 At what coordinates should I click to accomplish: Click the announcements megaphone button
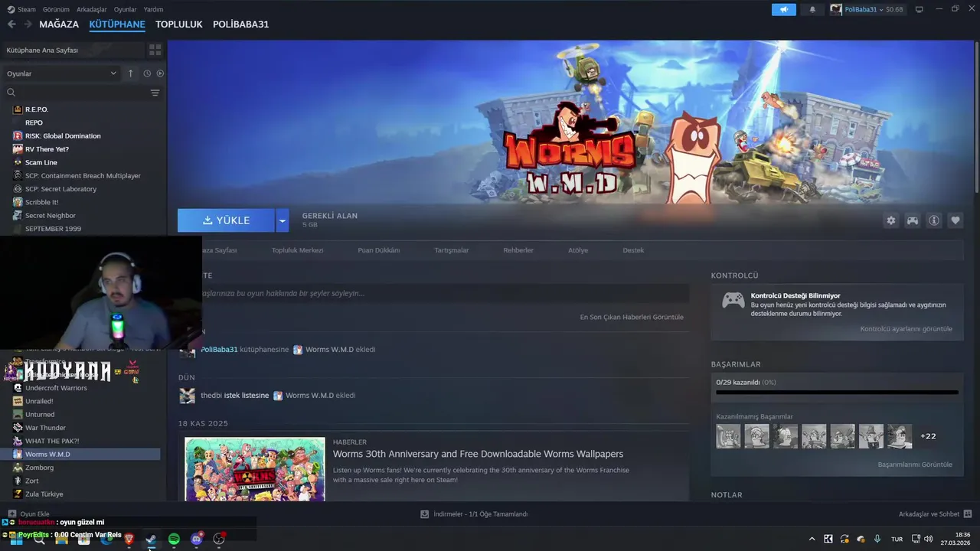[x=783, y=9]
